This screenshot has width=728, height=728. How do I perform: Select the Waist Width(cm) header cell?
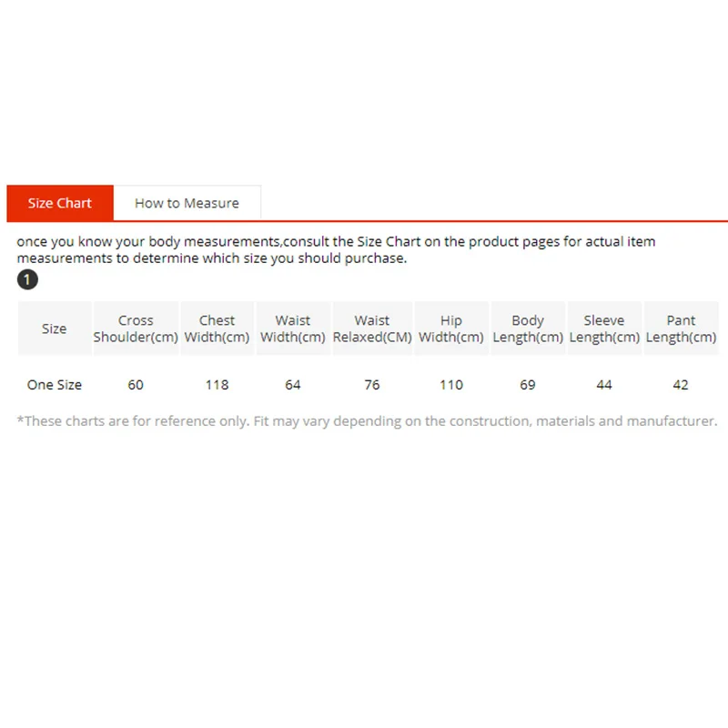tap(293, 329)
